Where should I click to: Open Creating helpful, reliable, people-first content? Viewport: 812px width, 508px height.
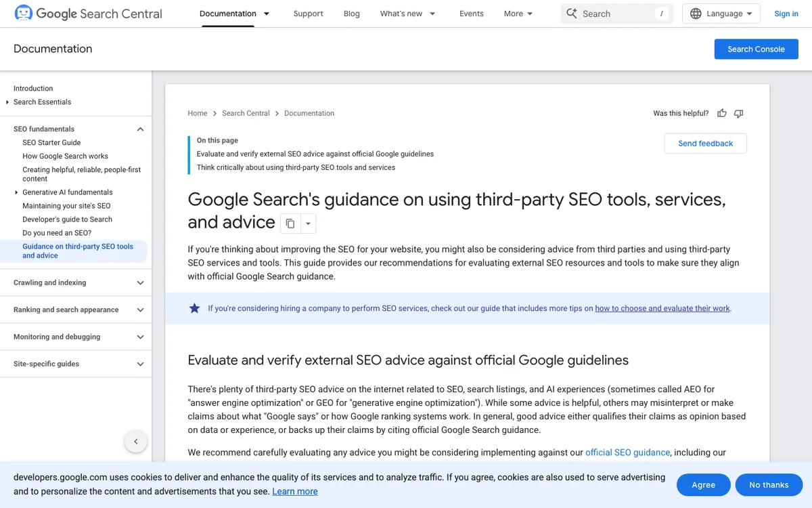pos(82,174)
